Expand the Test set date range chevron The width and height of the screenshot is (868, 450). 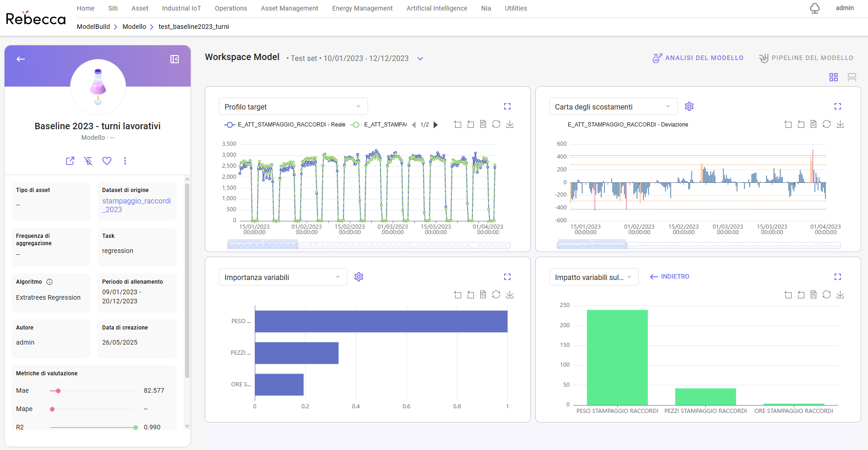point(420,59)
